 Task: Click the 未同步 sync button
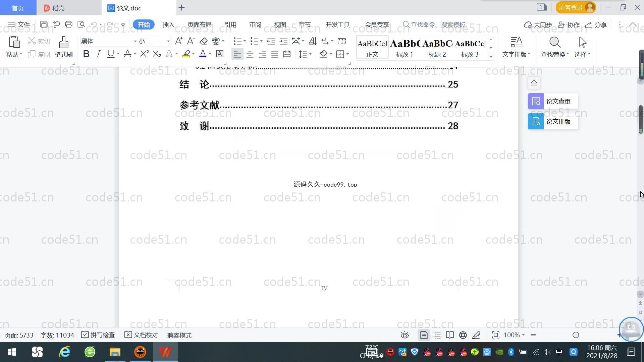click(x=538, y=24)
